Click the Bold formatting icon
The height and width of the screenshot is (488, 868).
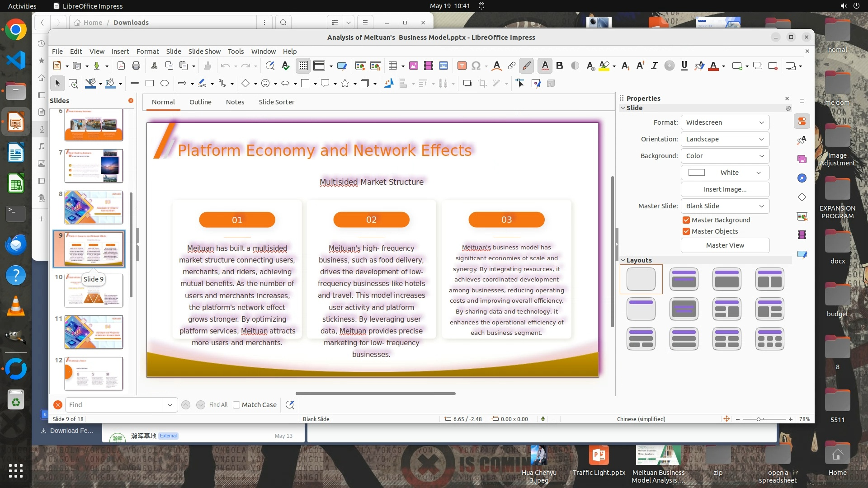pos(560,66)
